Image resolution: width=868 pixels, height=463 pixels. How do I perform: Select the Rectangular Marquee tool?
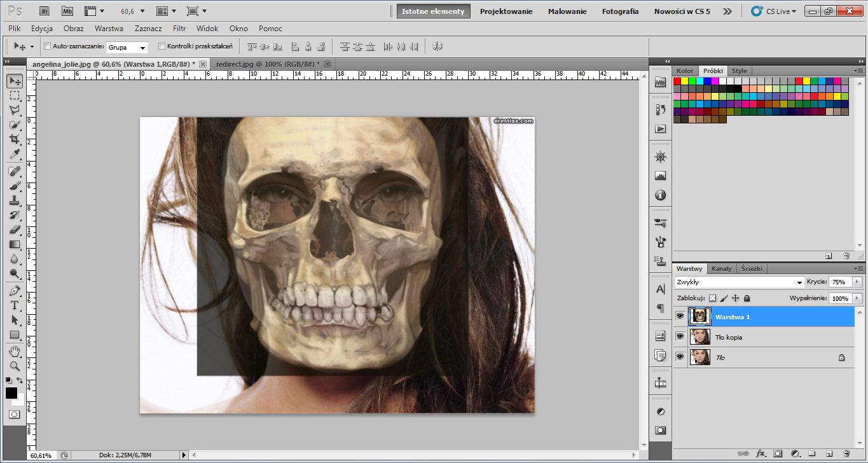[x=14, y=95]
